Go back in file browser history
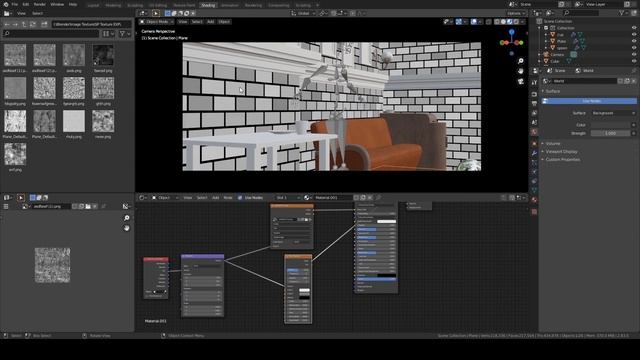Viewport: 640px width, 360px height. pyautogui.click(x=7, y=24)
